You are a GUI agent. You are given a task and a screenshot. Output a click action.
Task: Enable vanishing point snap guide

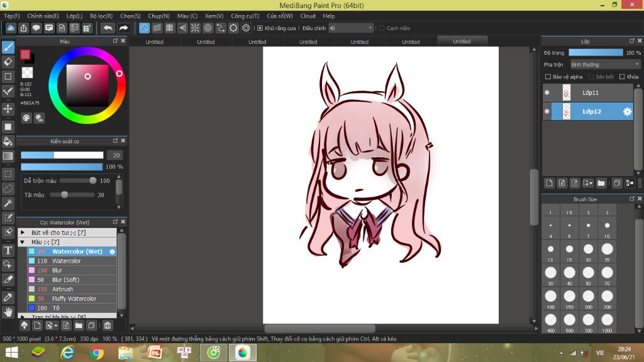point(182,28)
